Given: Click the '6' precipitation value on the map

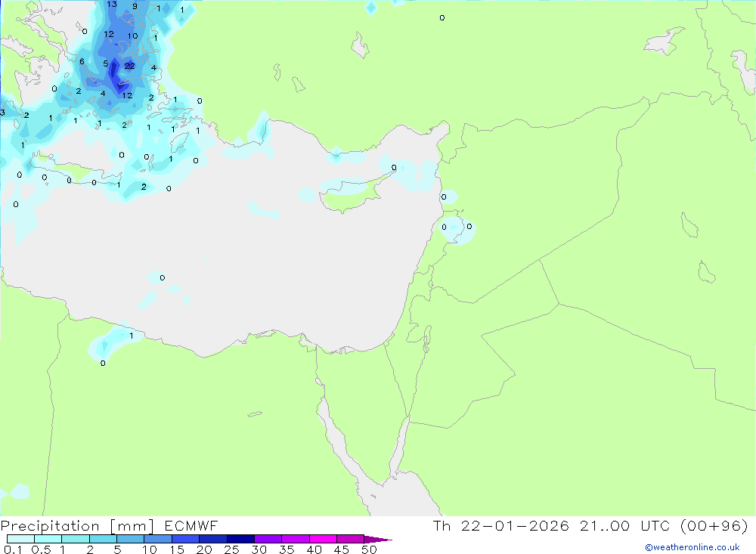Looking at the screenshot, I should 82,61.
